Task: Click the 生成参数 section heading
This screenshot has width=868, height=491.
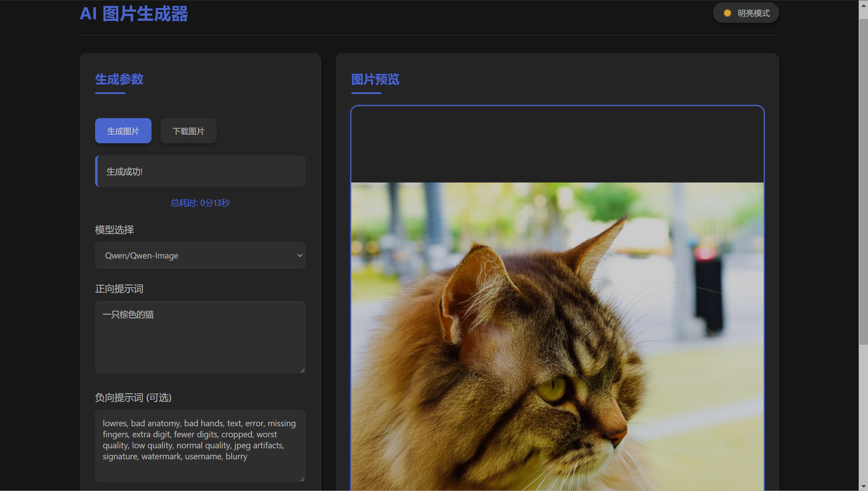Action: pos(119,79)
